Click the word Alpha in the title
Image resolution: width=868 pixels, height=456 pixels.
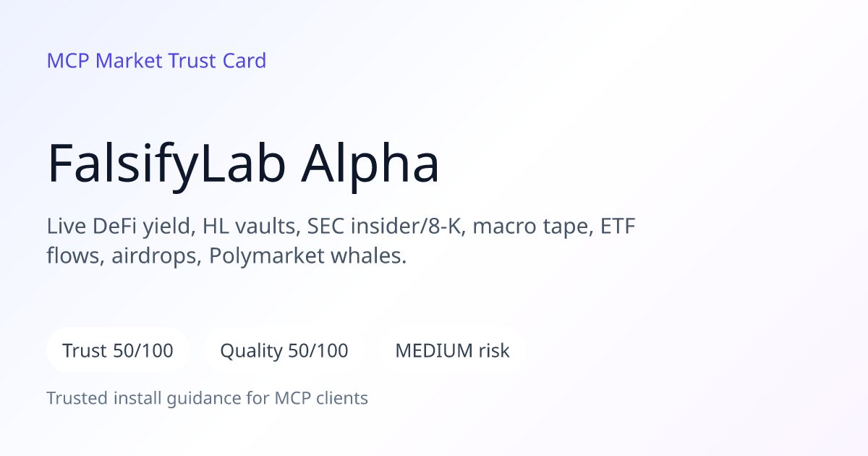click(x=370, y=163)
